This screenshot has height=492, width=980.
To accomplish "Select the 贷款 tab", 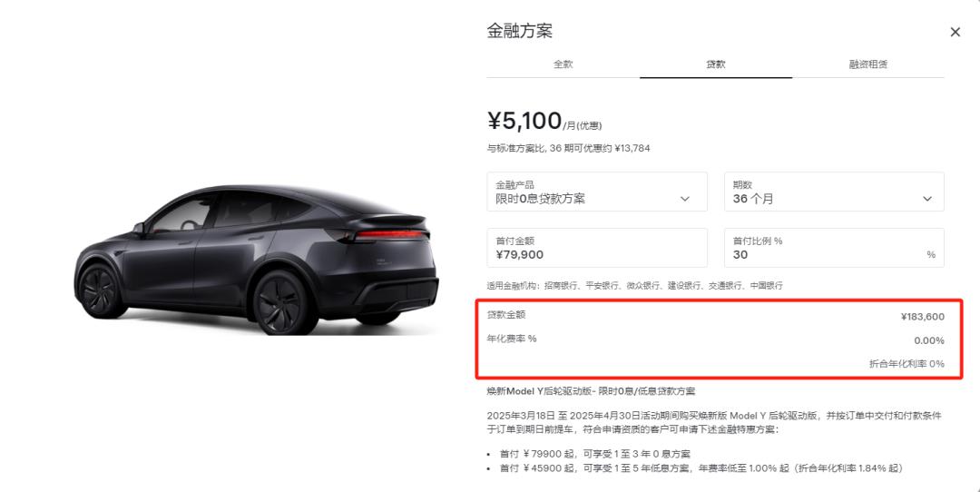I will tap(716, 64).
